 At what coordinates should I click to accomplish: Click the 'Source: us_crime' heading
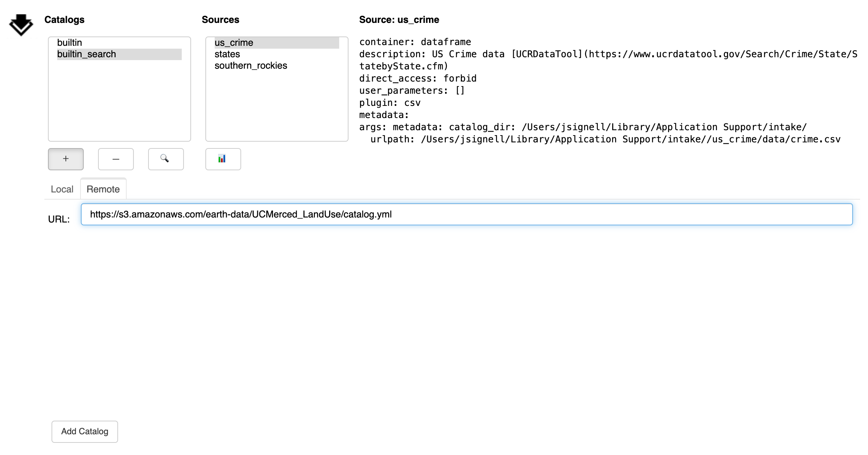(x=399, y=20)
